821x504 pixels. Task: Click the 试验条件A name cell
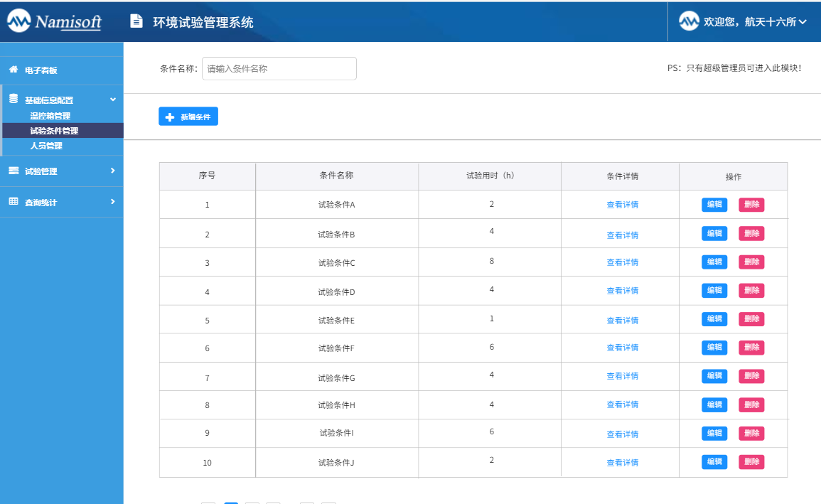pos(337,205)
